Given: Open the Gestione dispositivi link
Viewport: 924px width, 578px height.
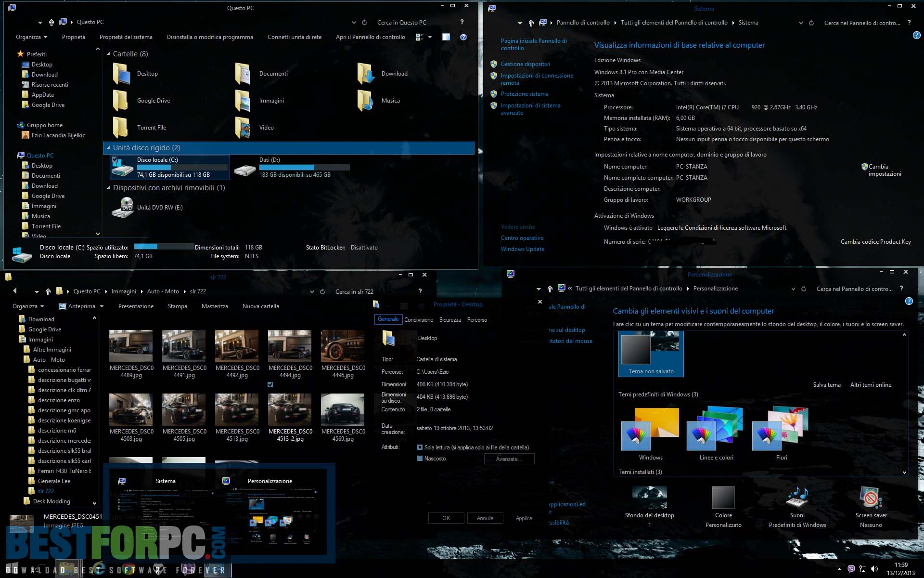Looking at the screenshot, I should click(x=525, y=64).
